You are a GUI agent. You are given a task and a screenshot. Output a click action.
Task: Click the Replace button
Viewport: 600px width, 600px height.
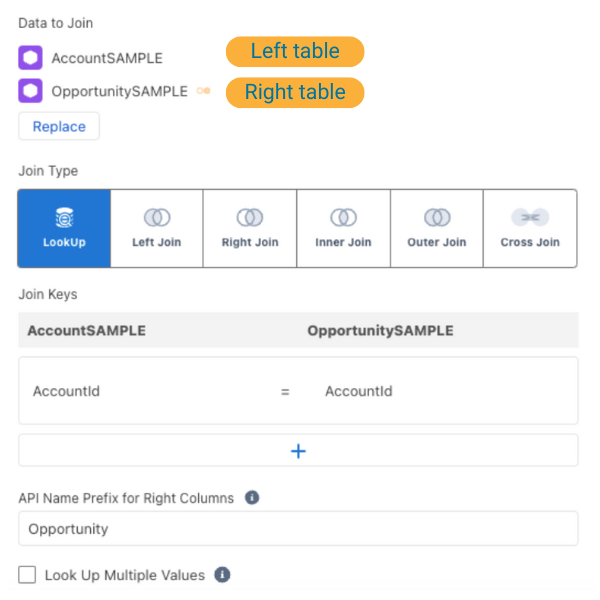click(x=59, y=126)
